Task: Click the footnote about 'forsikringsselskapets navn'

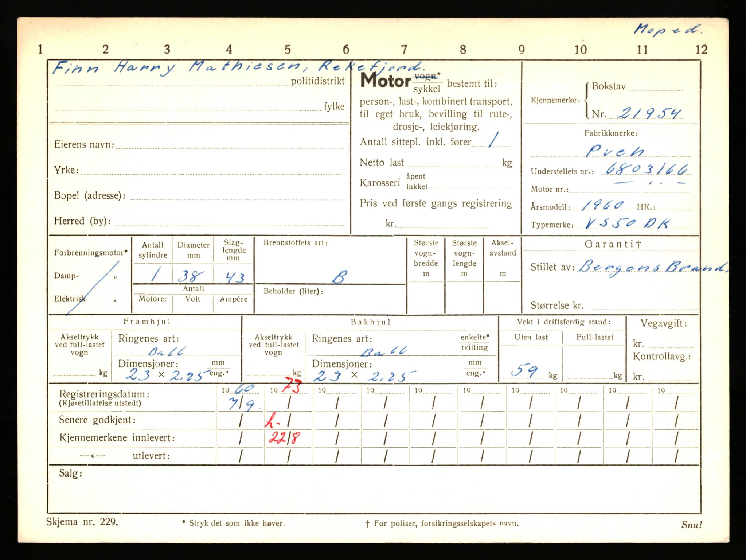Action: coord(442,524)
